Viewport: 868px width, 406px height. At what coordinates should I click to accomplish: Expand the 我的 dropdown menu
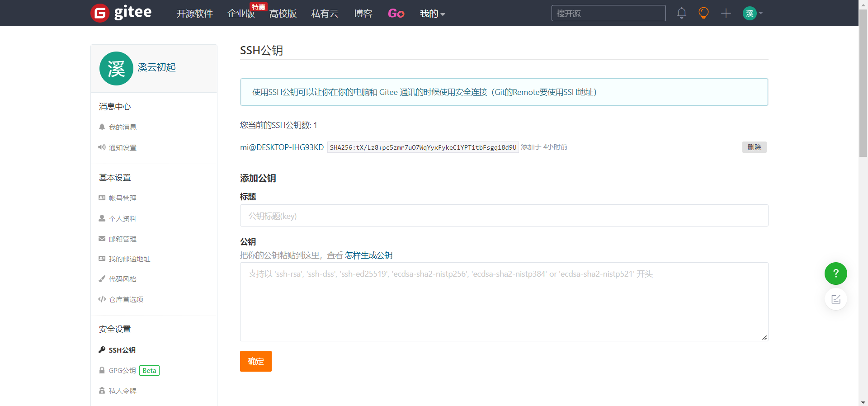coord(433,14)
